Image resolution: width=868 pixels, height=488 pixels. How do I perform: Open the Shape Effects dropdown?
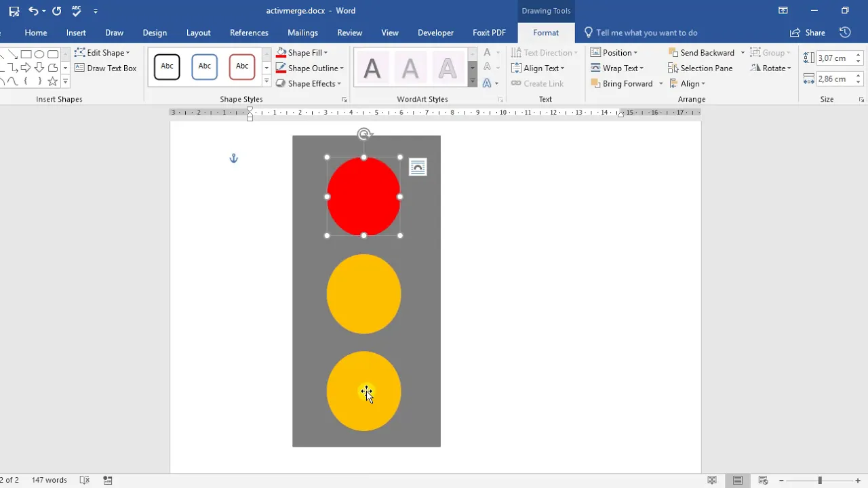[309, 83]
